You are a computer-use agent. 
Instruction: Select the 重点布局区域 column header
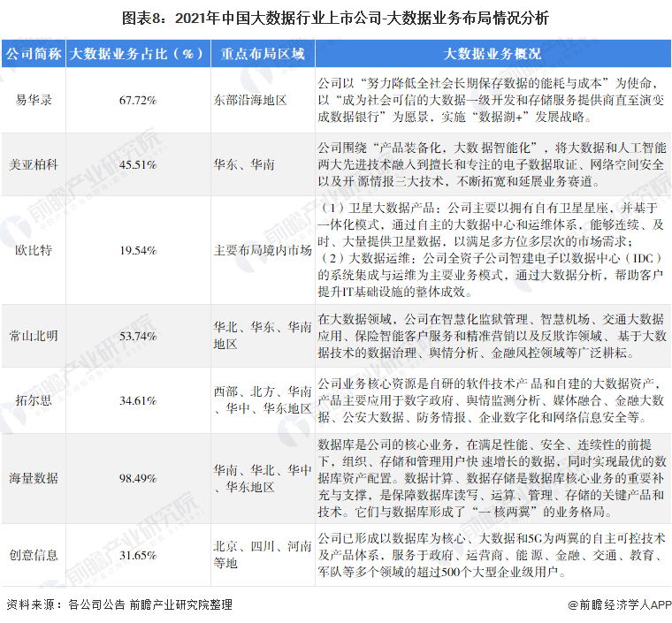coord(263,54)
